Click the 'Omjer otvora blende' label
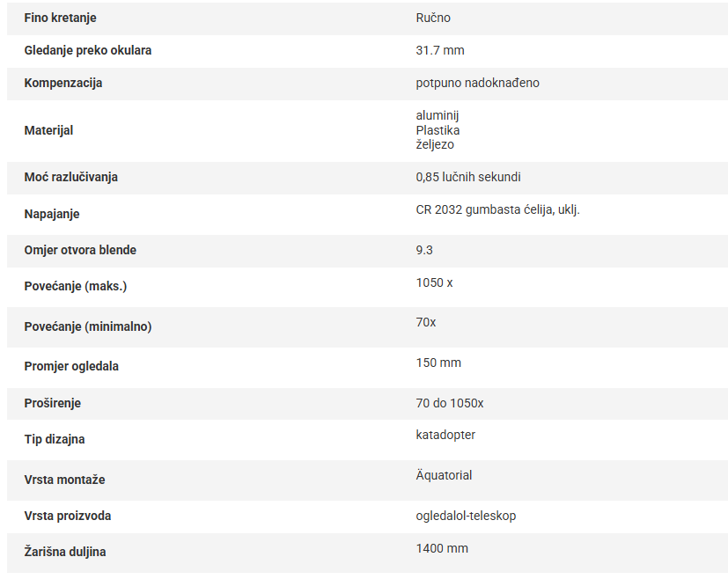Image resolution: width=728 pixels, height=579 pixels. coord(80,250)
